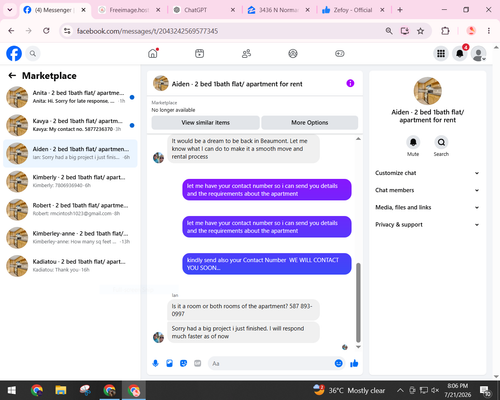Viewport: 500px width, 400px height.
Task: Open the account profile avatar menu
Action: tap(478, 53)
